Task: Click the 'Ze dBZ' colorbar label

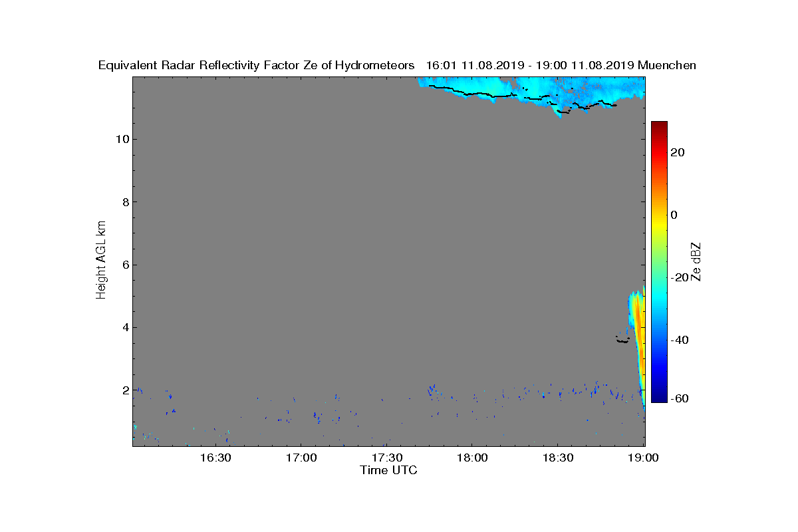Action: 698,261
